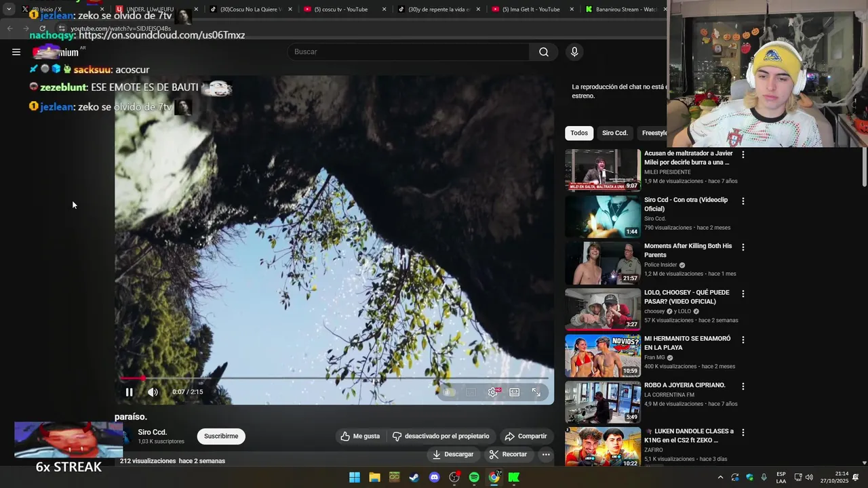
Task: Open File Explorer from taskbar
Action: pyautogui.click(x=374, y=477)
